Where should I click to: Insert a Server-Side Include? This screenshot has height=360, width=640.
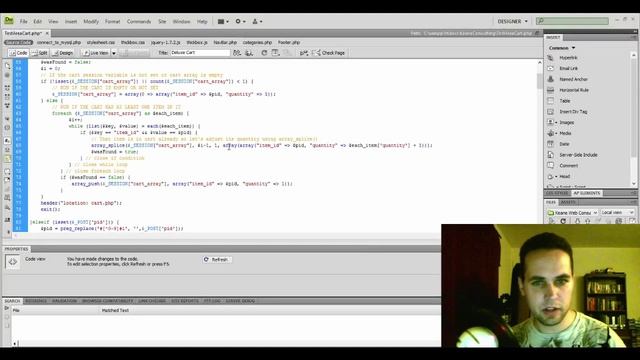(578, 155)
